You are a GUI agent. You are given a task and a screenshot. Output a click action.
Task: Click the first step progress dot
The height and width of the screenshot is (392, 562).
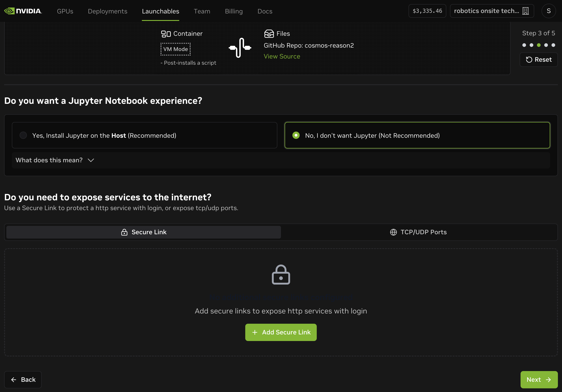(524, 45)
